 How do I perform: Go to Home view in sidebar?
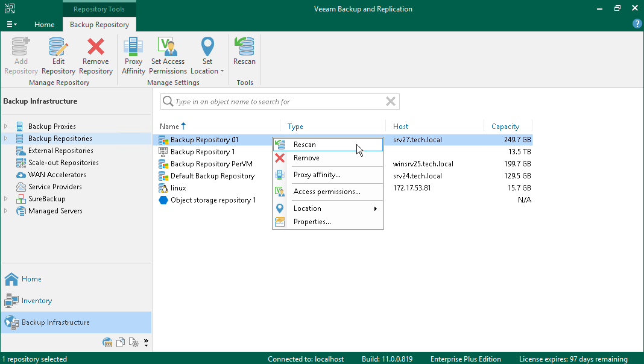31,279
